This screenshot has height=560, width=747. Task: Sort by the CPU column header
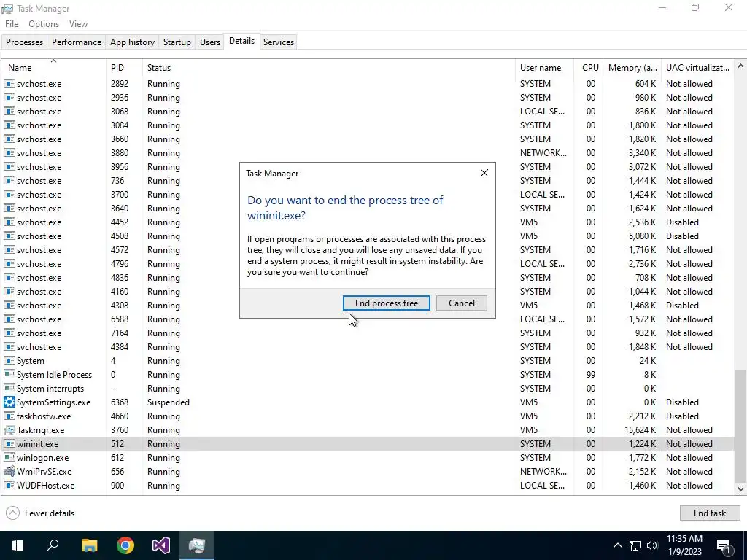pos(589,68)
